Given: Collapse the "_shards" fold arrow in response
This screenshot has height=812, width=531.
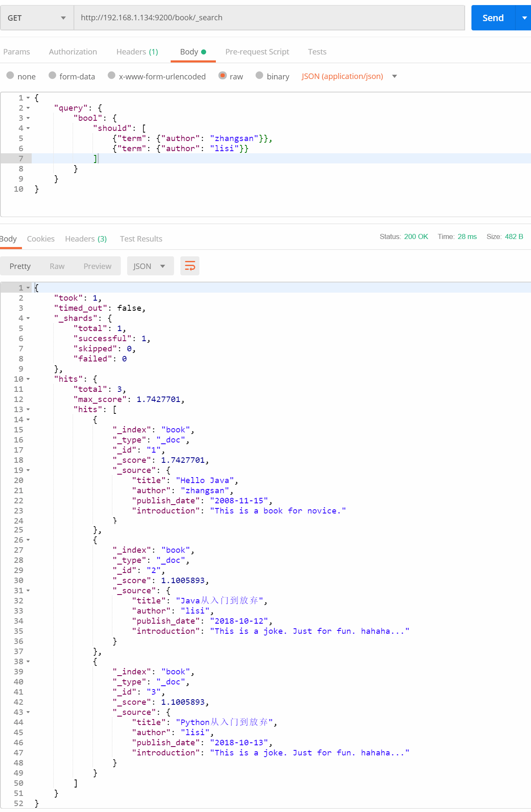Looking at the screenshot, I should [28, 318].
